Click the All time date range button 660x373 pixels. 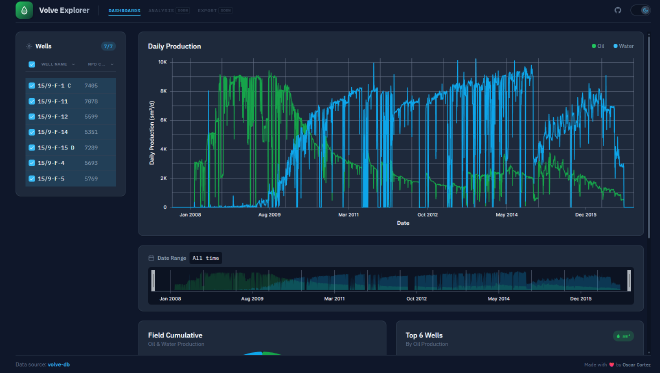click(206, 258)
